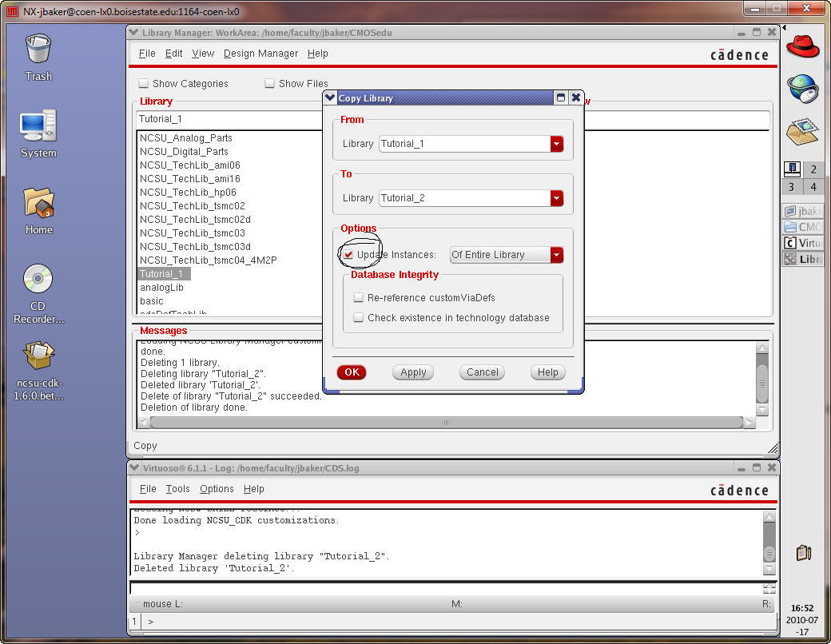Select the analogLib library
The image size is (831, 644).
click(x=161, y=288)
